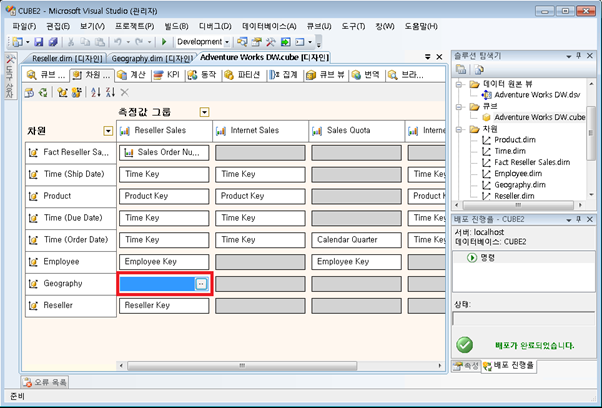Open the 빌드(B) menu

pos(176,26)
